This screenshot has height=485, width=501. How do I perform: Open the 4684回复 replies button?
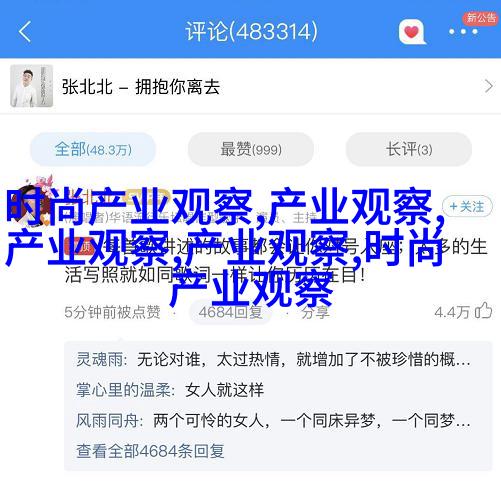coord(230,312)
